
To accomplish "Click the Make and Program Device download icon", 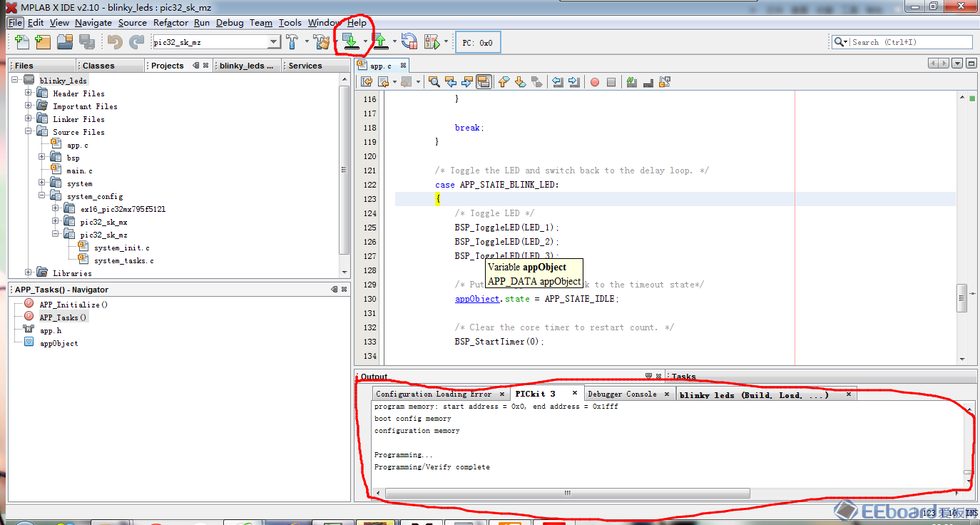I will (350, 41).
